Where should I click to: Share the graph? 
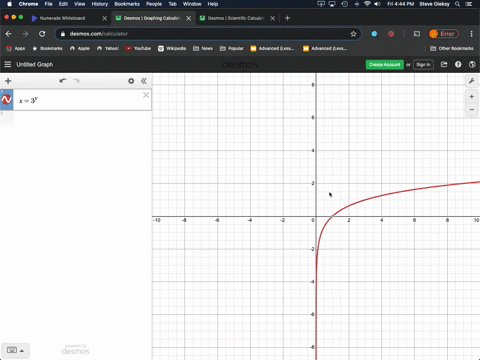[444, 64]
